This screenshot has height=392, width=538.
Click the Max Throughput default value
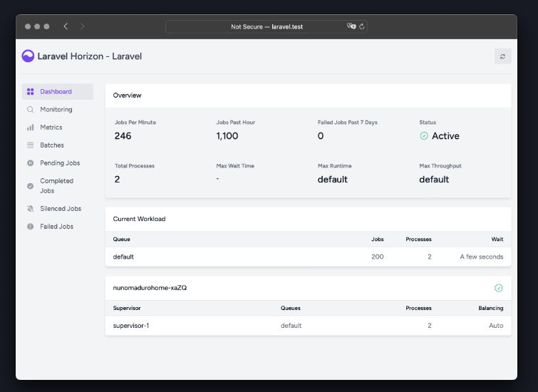click(434, 179)
